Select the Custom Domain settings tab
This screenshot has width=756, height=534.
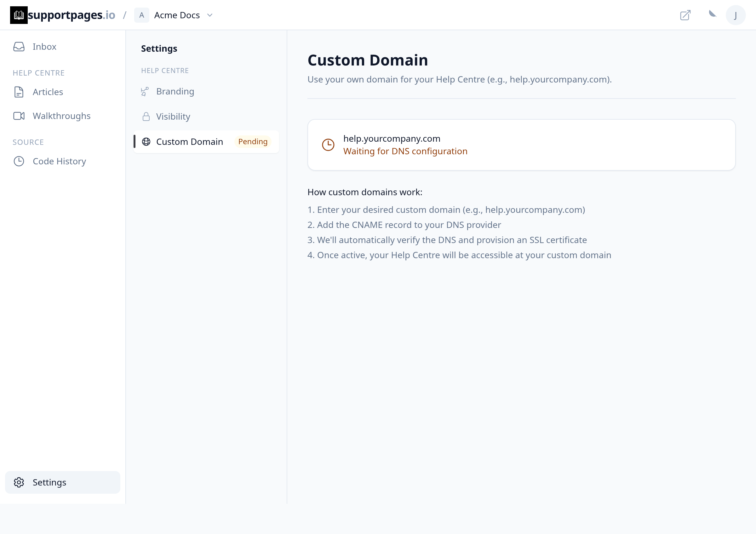point(206,142)
